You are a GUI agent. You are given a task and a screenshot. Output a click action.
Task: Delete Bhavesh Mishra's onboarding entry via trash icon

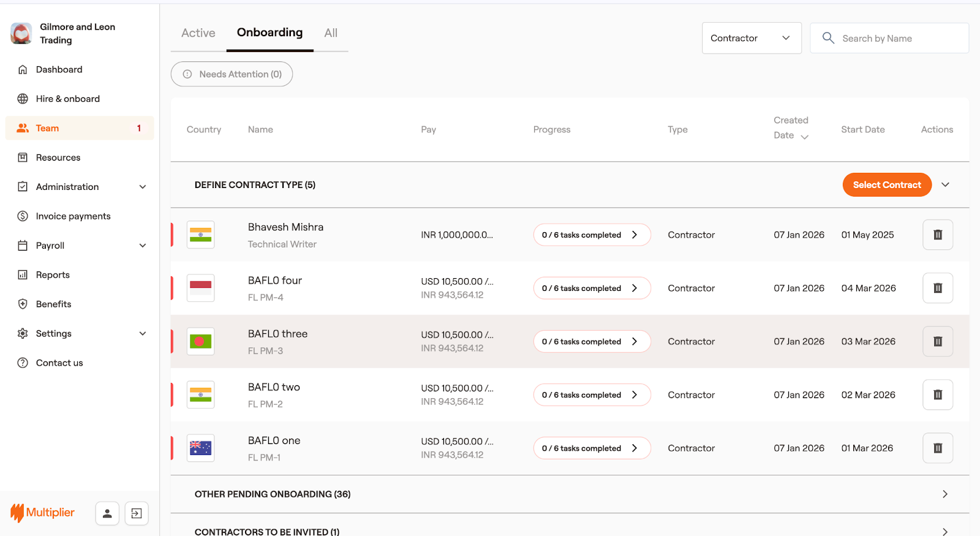point(937,235)
